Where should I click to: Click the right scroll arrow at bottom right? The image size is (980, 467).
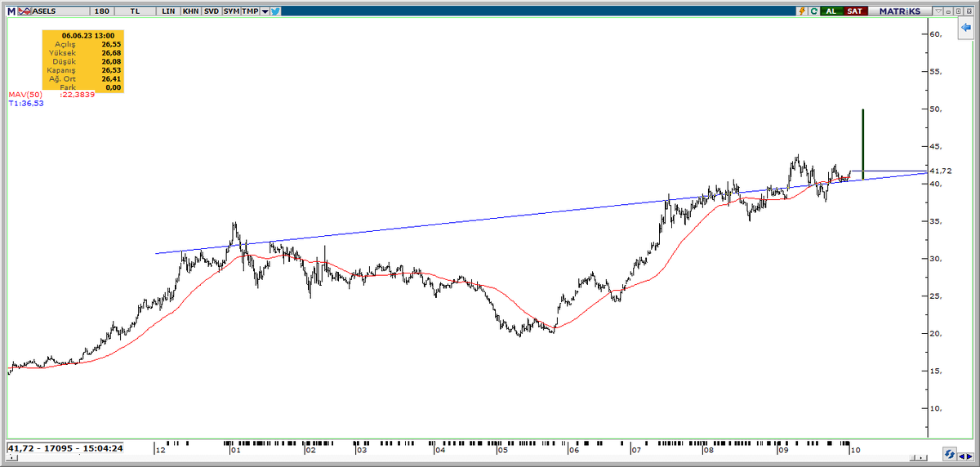click(x=969, y=456)
